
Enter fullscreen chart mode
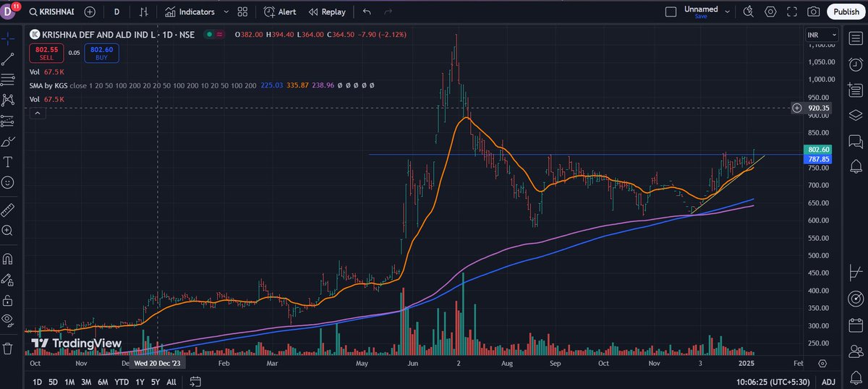coord(792,12)
